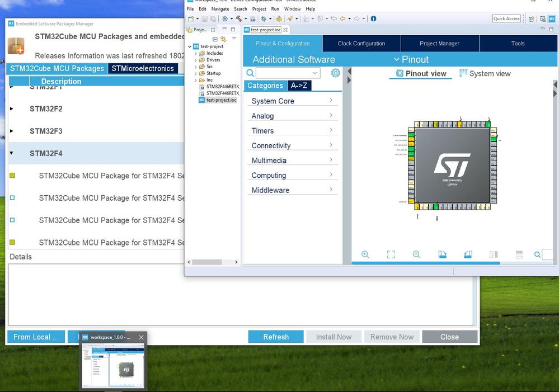
Task: Expand the STM32F3 package group
Action: coord(12,131)
